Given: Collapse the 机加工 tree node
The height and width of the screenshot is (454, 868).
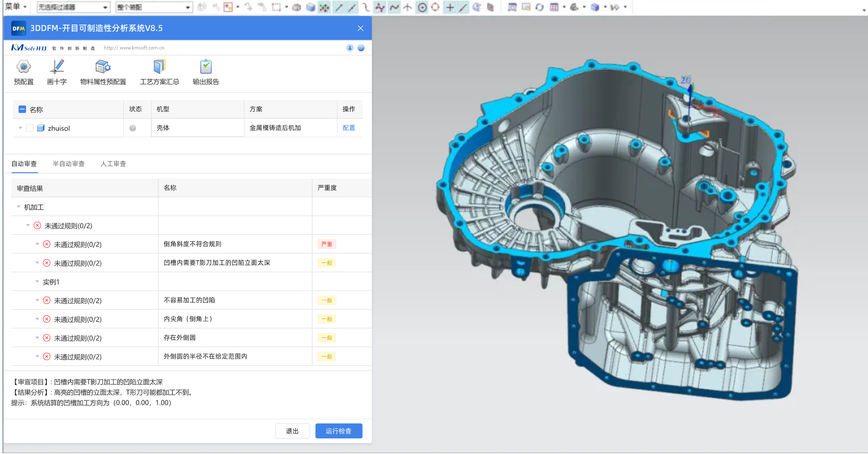Looking at the screenshot, I should pos(18,207).
